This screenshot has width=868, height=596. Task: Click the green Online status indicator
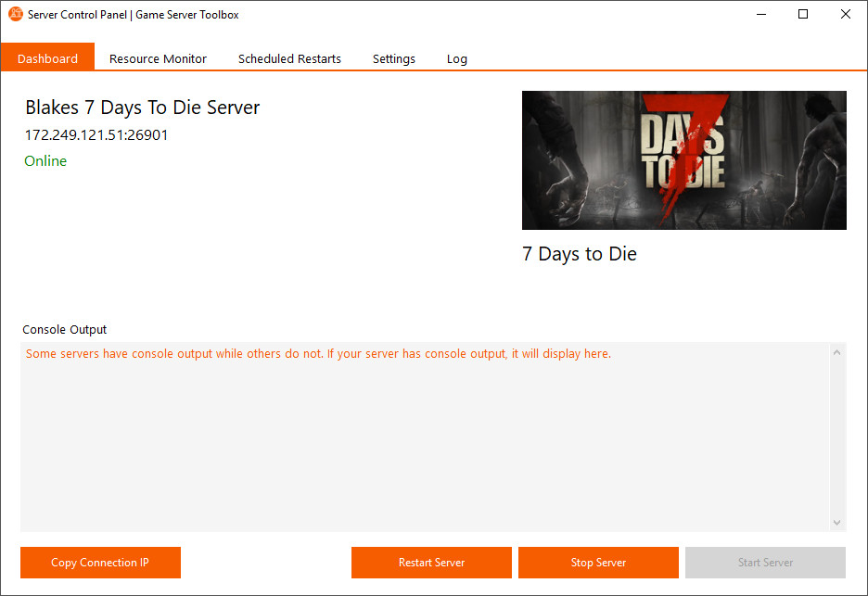(x=45, y=160)
